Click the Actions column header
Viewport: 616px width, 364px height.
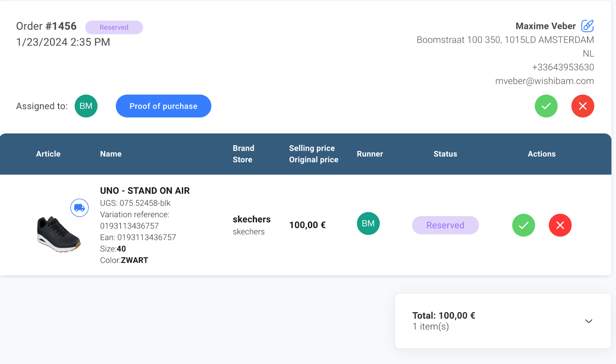542,154
